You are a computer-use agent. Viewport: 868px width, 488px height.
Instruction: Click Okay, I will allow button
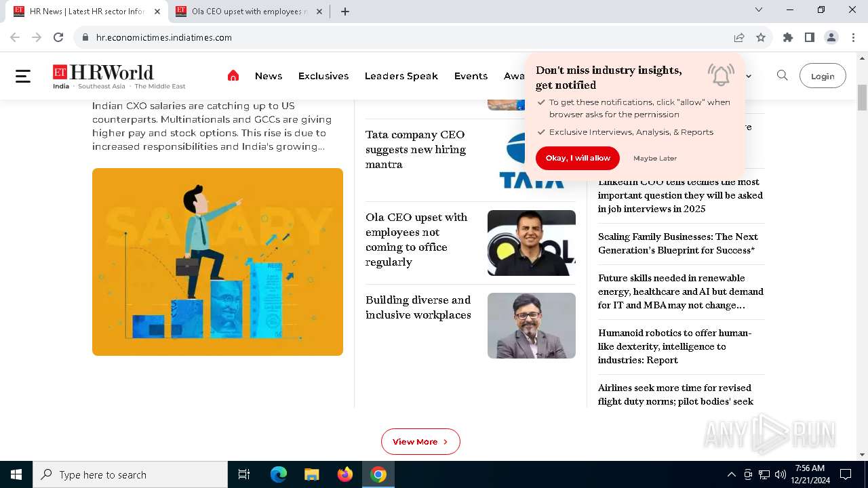pyautogui.click(x=578, y=158)
